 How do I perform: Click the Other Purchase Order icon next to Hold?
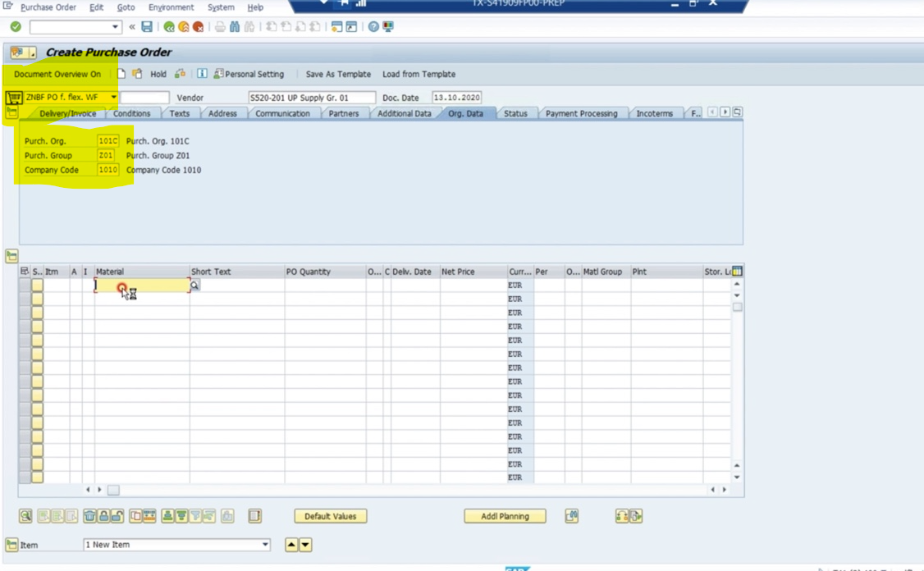tap(137, 74)
